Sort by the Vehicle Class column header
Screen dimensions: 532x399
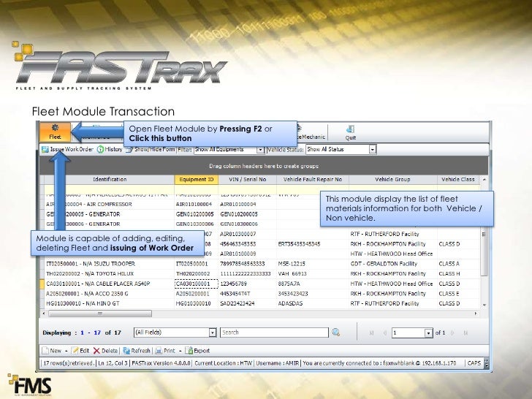(458, 180)
